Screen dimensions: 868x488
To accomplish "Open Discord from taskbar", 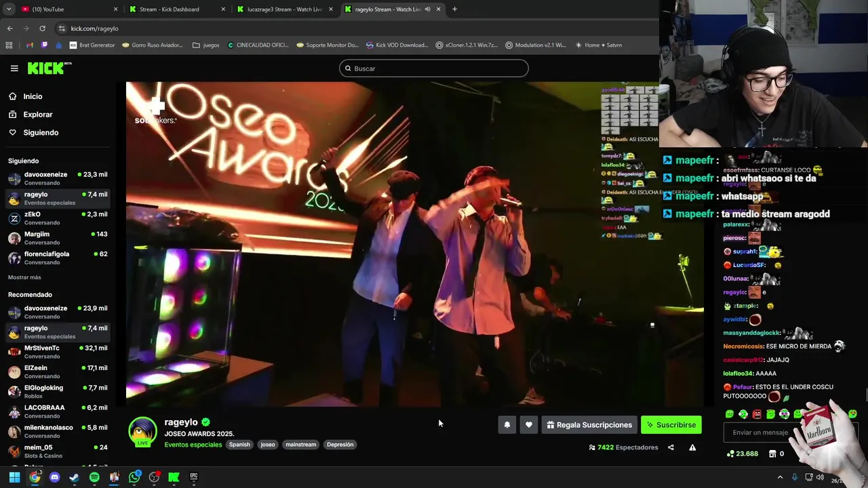I will click(x=54, y=477).
